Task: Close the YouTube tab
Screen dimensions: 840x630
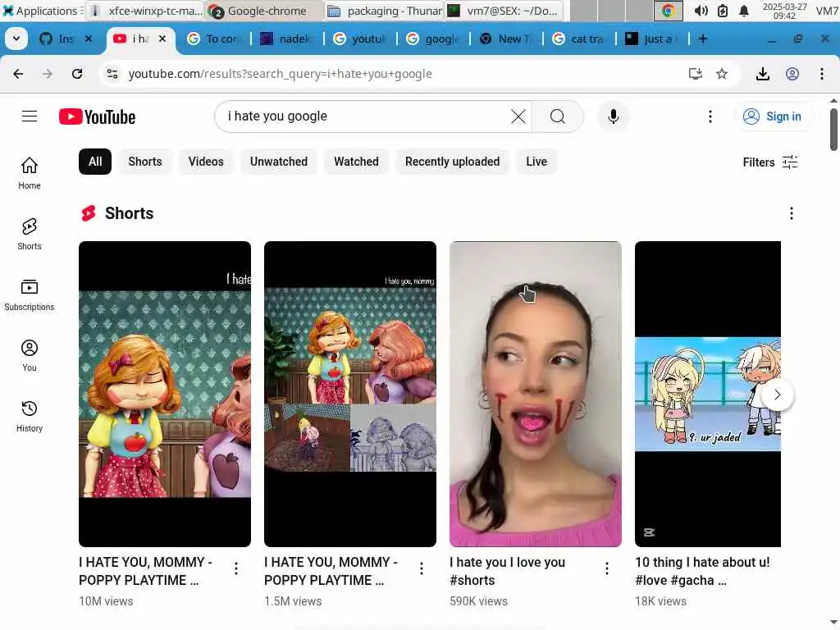Action: (x=162, y=39)
